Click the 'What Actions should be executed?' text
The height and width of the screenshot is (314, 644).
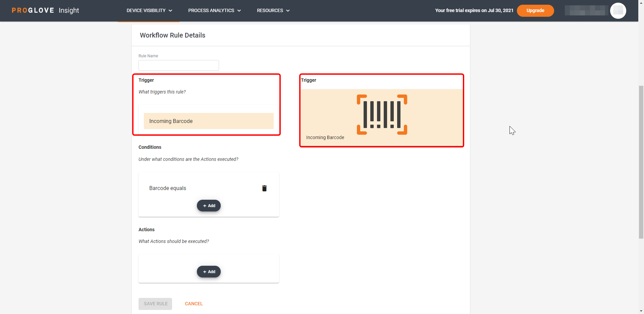click(174, 241)
